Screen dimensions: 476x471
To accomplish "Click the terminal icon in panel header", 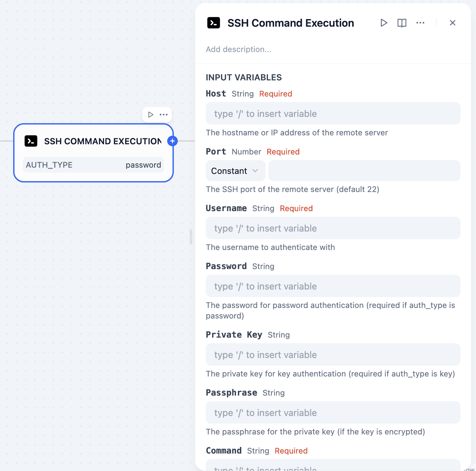I will pos(213,23).
